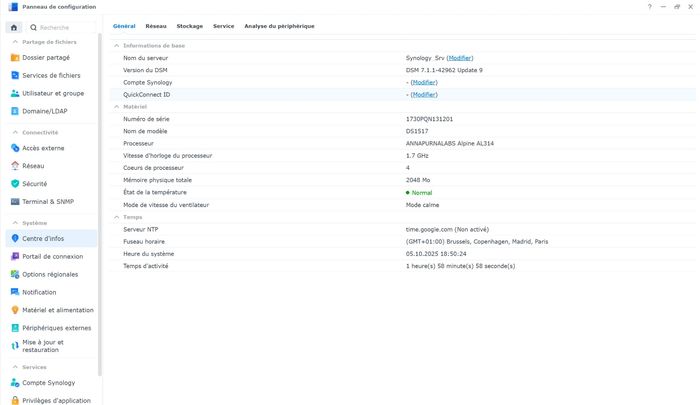
Task: Open Réseau sidebar icon
Action: point(15,166)
